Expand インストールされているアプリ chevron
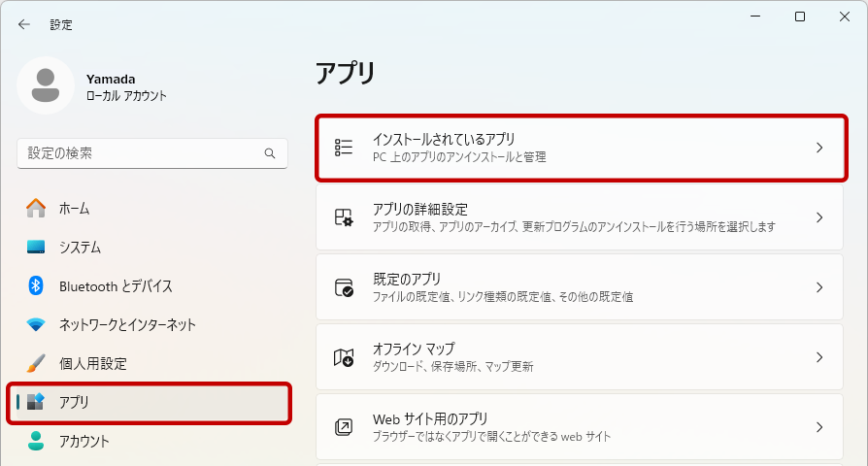Viewport: 868px width, 466px height. click(x=818, y=148)
